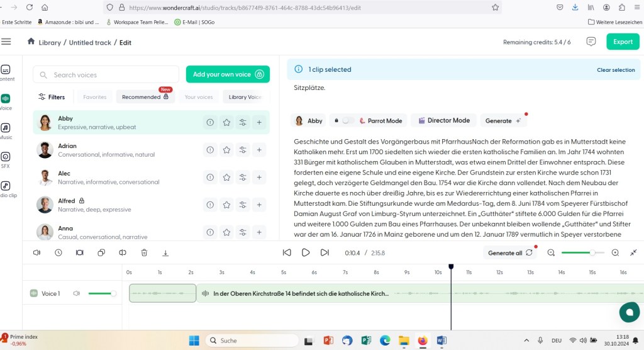Viewport: 644px width, 350px height.
Task: Adjust the Voice 1 volume slider
Action: click(102, 293)
